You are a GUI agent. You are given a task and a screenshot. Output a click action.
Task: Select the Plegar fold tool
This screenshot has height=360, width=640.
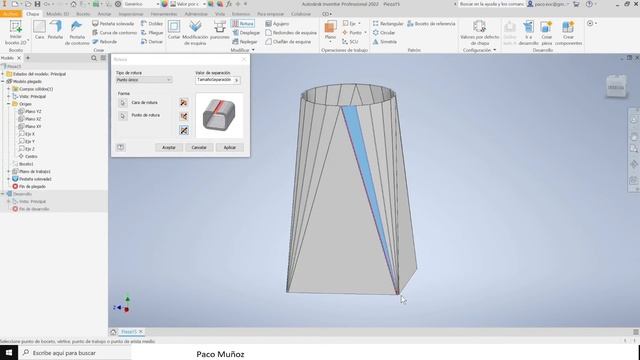(x=152, y=33)
